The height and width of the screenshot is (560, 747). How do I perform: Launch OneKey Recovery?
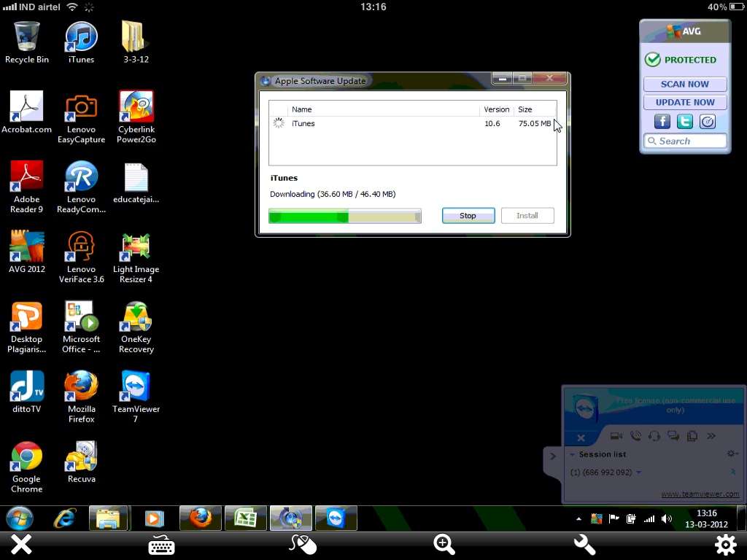pyautogui.click(x=136, y=327)
